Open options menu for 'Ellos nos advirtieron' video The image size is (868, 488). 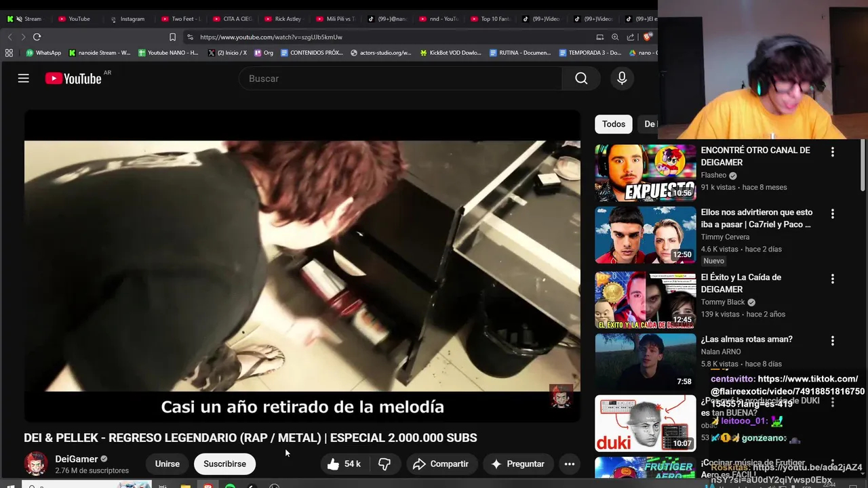pos(833,213)
